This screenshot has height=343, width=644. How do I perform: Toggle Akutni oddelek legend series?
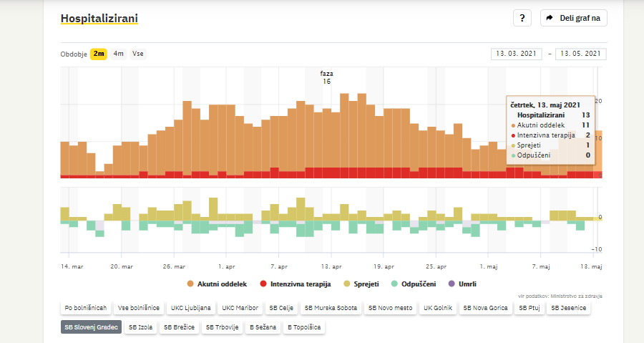220,284
